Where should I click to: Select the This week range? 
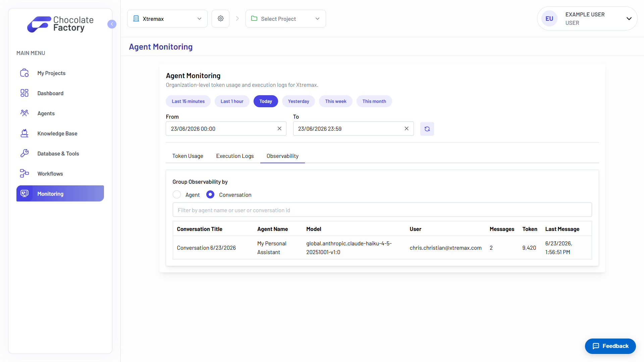(x=336, y=101)
